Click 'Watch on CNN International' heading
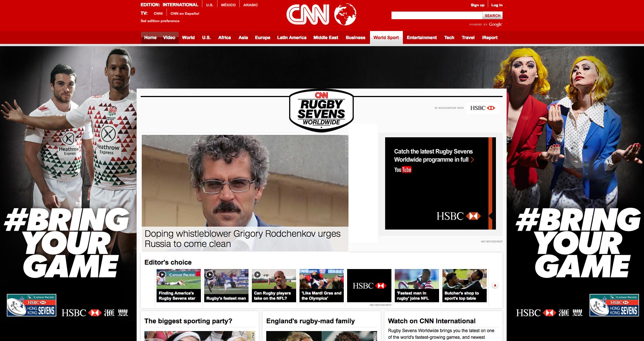This screenshot has width=644, height=341. [x=432, y=321]
